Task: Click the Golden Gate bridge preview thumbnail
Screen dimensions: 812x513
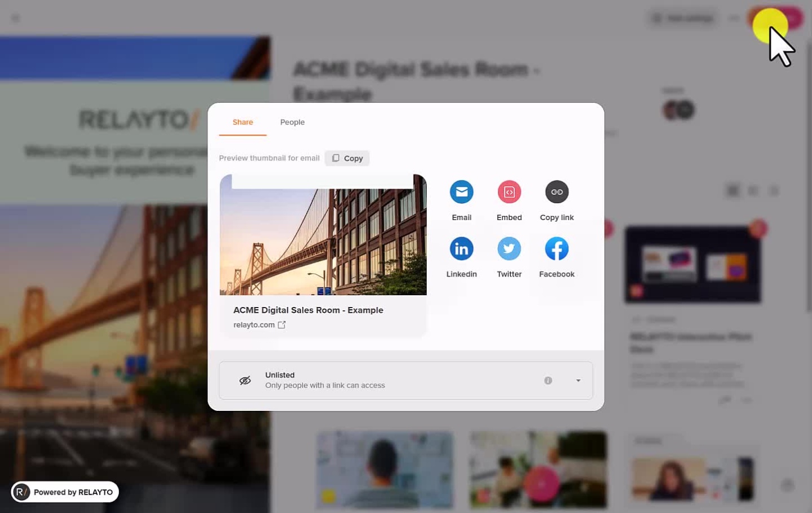Action: click(x=323, y=237)
